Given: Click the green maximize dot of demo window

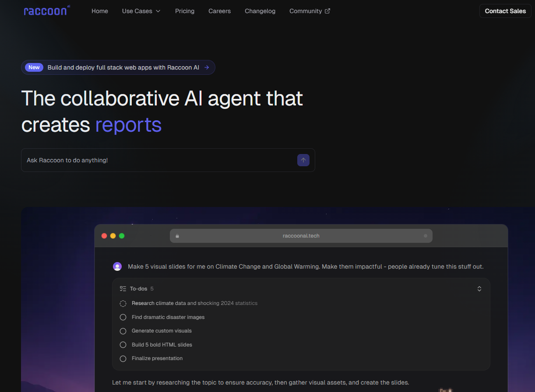Looking at the screenshot, I should tap(122, 236).
